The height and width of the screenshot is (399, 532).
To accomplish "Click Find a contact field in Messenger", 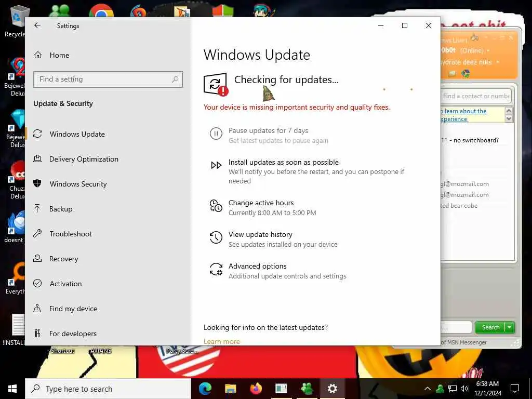I will [476, 96].
